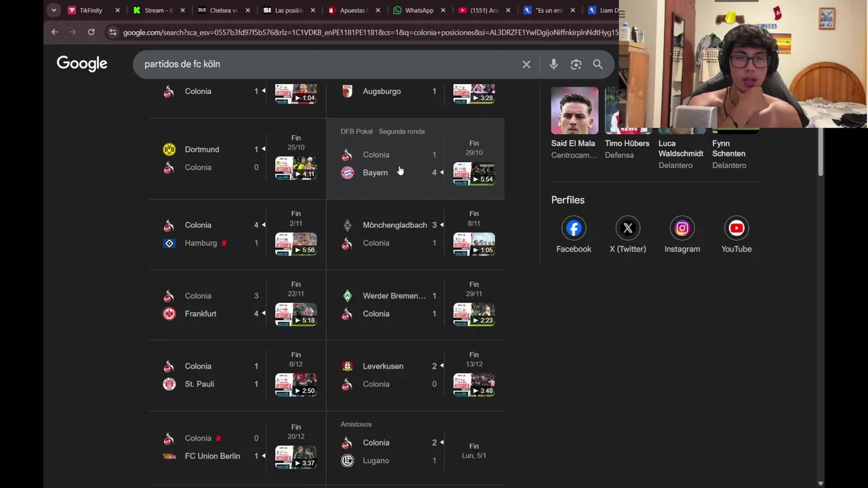The width and height of the screenshot is (868, 488).
Task: Go back to the previous page
Action: (55, 32)
